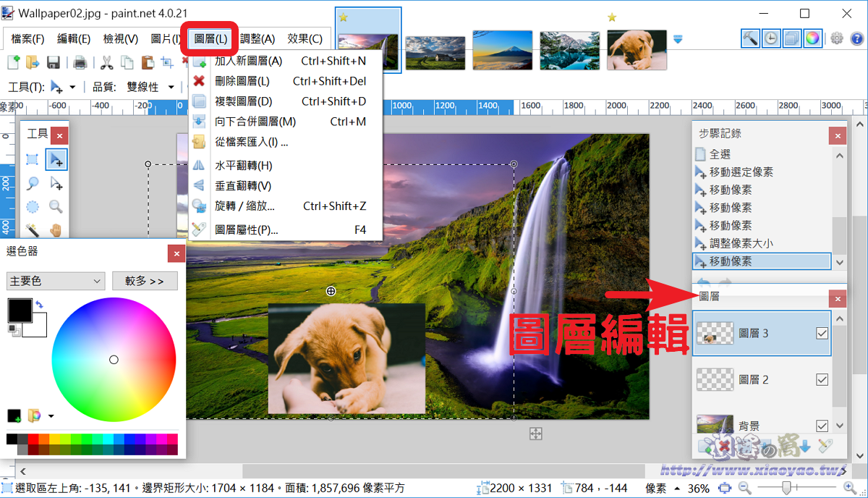Click the Print icon in toolbar
Image resolution: width=868 pixels, height=498 pixels.
click(80, 62)
